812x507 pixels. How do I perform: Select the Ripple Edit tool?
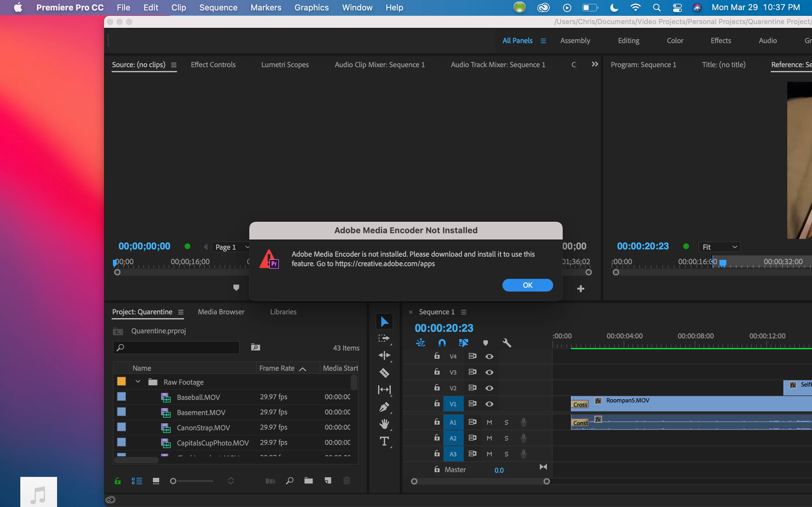point(384,355)
